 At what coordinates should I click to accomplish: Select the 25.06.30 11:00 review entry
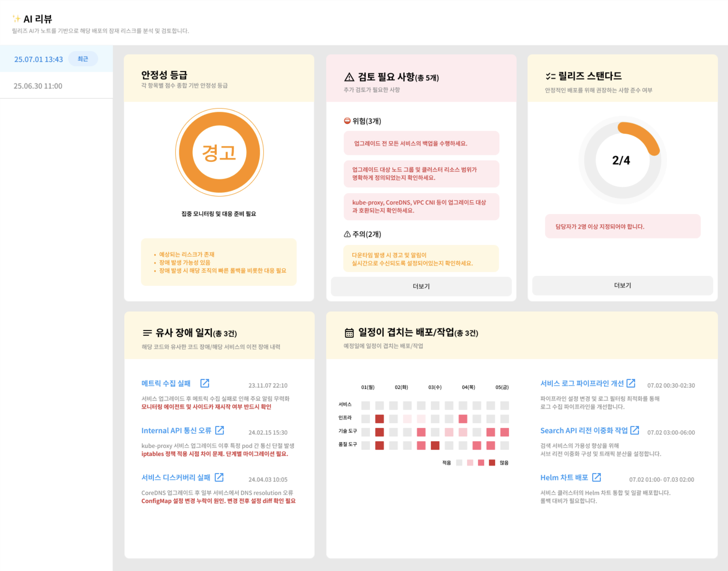pyautogui.click(x=38, y=86)
